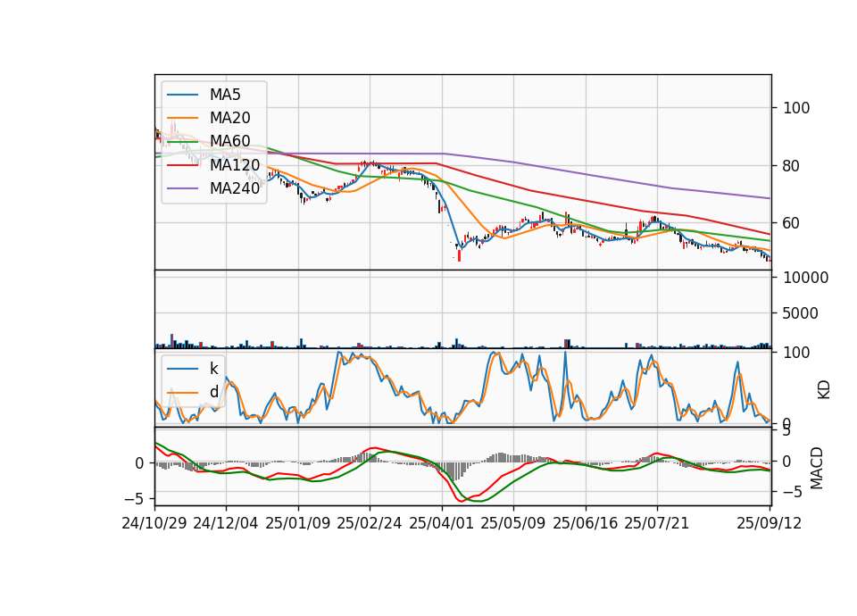The width and height of the screenshot is (857, 616).
Task: Click the 24/10/29 date axis label
Action: coord(154,523)
